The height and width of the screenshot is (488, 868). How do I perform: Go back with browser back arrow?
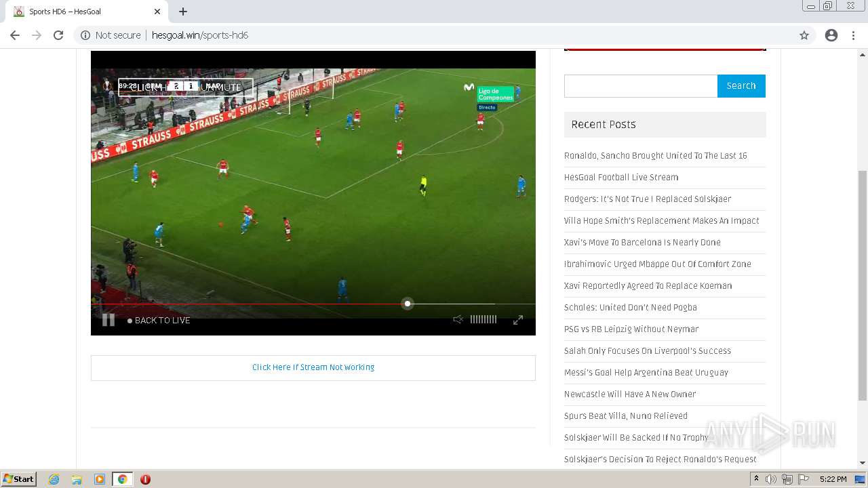coord(15,35)
